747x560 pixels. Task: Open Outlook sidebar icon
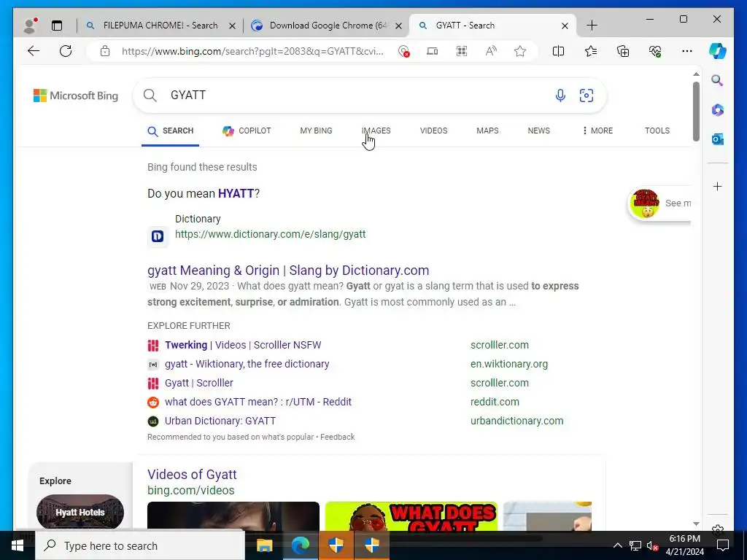coord(718,139)
